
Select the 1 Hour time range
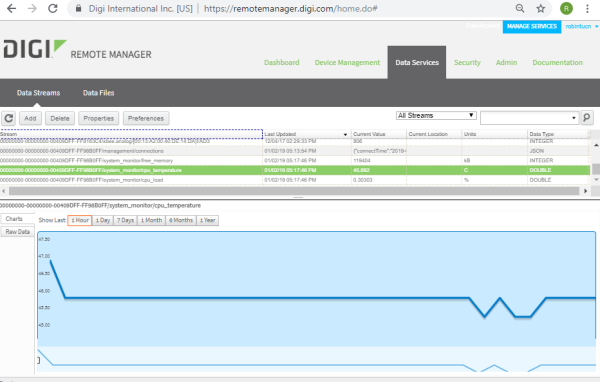pos(80,220)
